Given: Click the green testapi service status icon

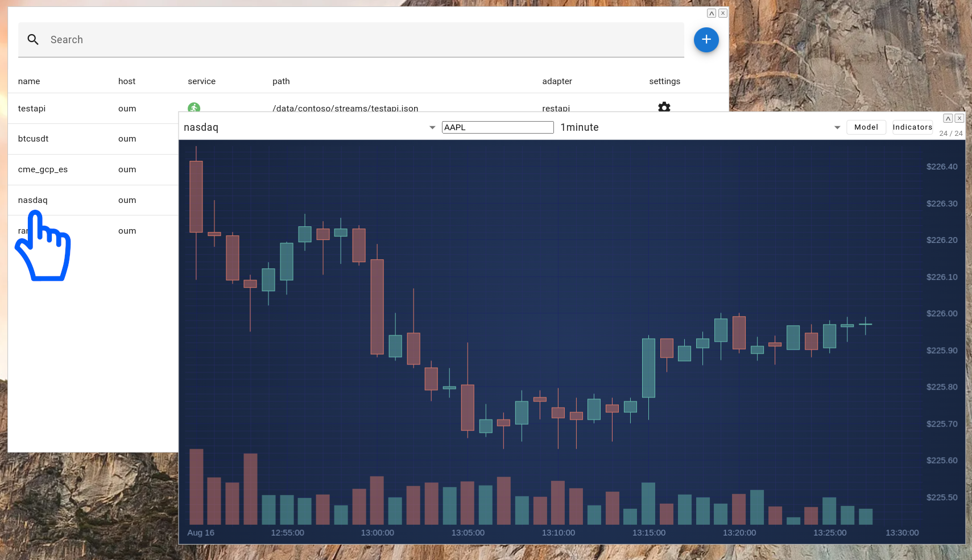Looking at the screenshot, I should pyautogui.click(x=194, y=107).
